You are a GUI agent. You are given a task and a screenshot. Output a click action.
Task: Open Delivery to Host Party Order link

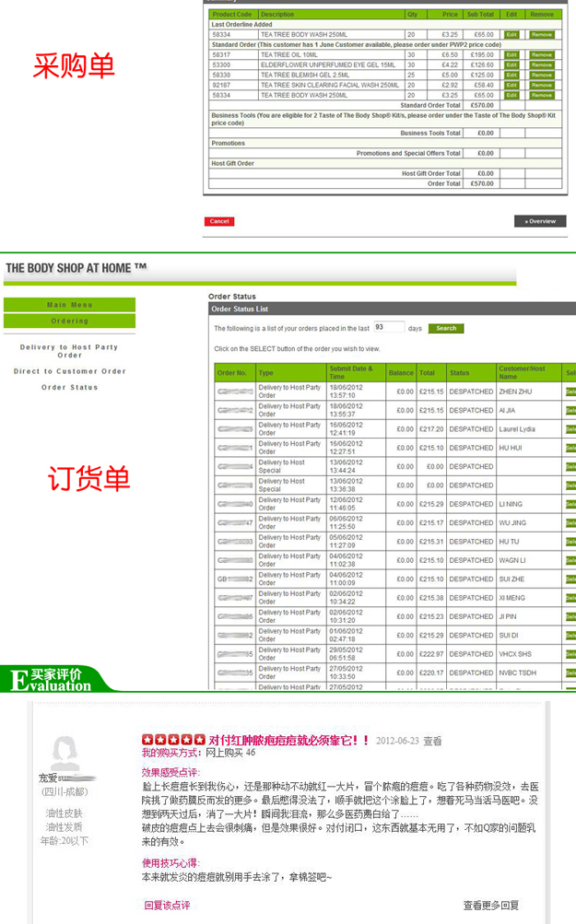(x=70, y=351)
